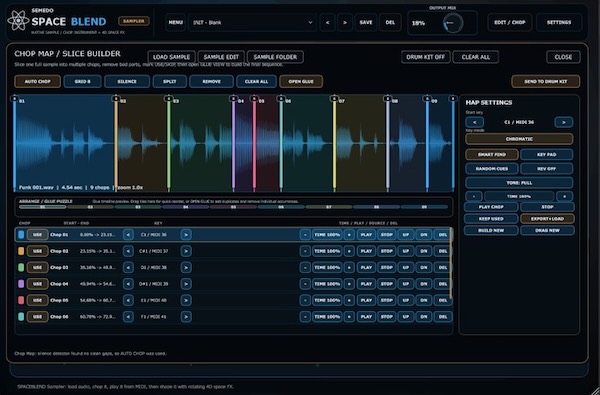Open the MENU button
The image size is (600, 395).
pyautogui.click(x=175, y=23)
